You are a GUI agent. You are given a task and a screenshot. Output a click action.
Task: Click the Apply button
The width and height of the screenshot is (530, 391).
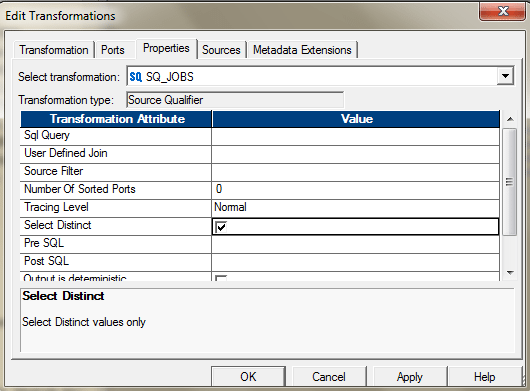click(x=410, y=376)
